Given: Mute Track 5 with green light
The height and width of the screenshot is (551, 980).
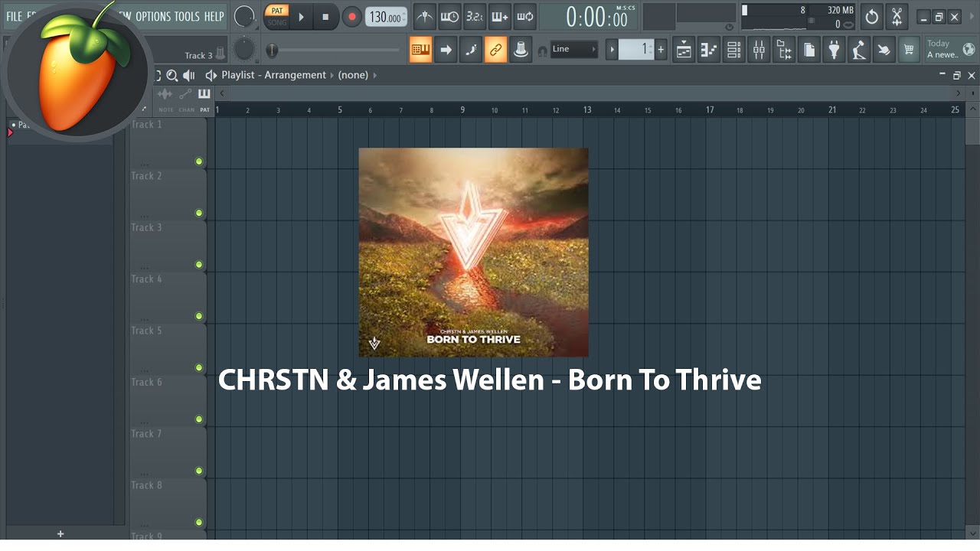Looking at the screenshot, I should click(x=199, y=367).
